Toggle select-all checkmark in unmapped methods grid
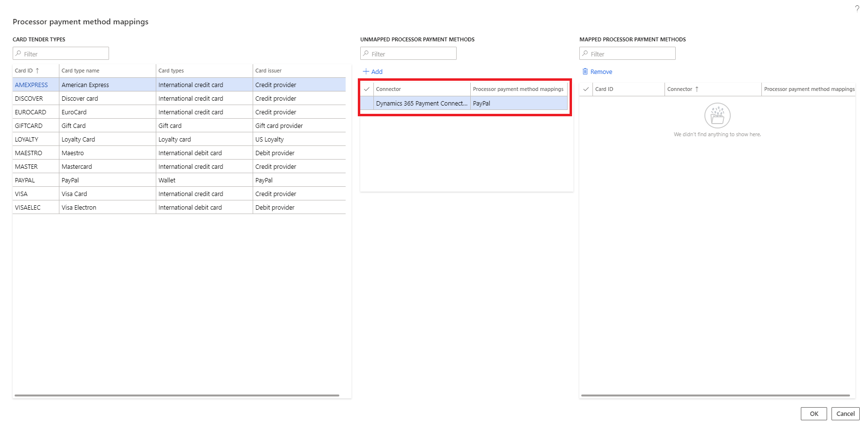This screenshot has height=431, width=868. [367, 89]
